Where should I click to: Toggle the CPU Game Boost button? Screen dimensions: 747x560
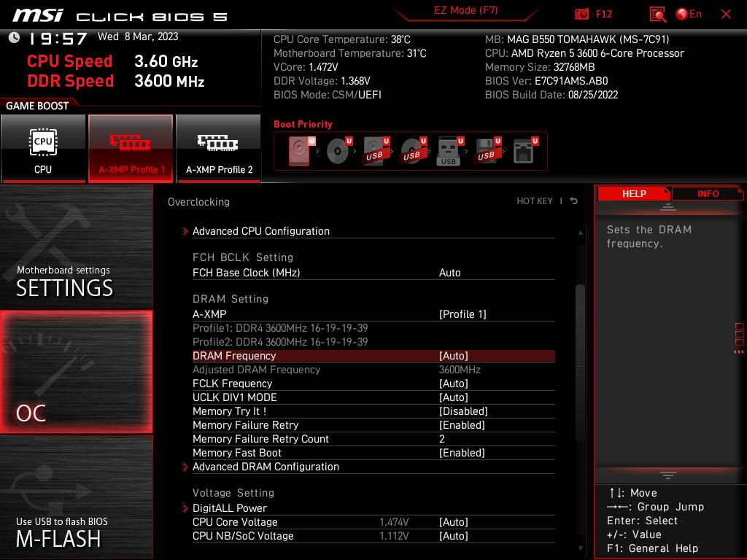point(43,148)
